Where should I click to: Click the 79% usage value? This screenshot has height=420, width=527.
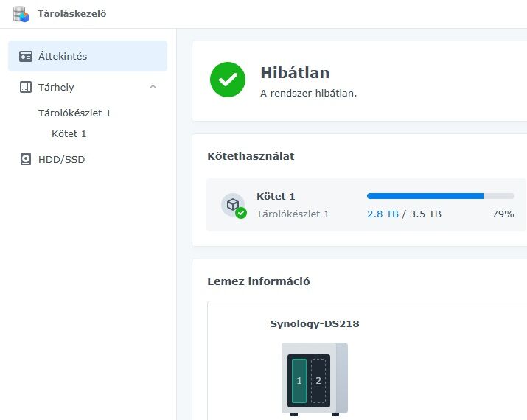503,214
